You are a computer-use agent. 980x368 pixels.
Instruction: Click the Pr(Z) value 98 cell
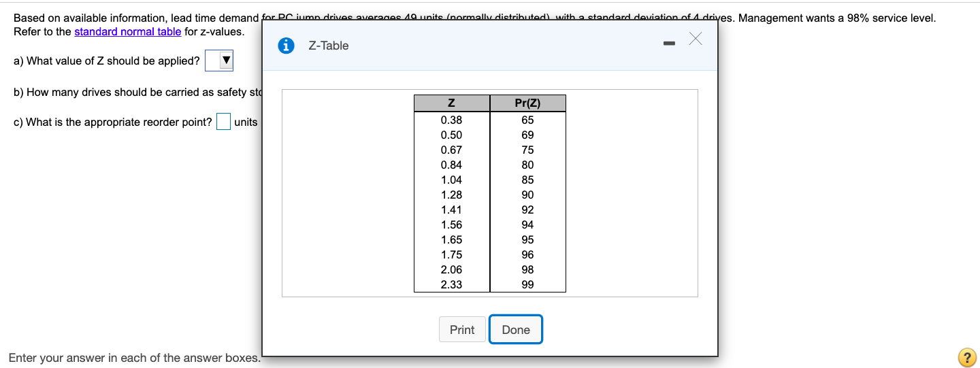pyautogui.click(x=527, y=269)
